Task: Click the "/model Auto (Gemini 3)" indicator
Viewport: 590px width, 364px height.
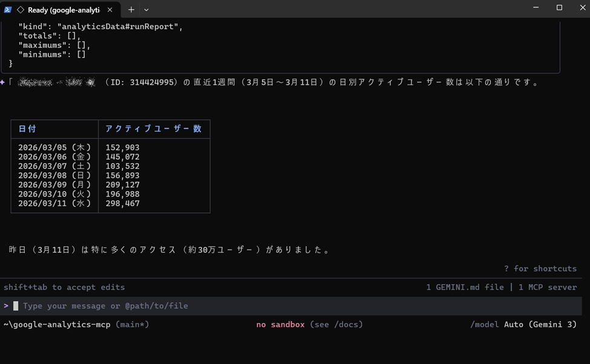Action: [x=523, y=325]
